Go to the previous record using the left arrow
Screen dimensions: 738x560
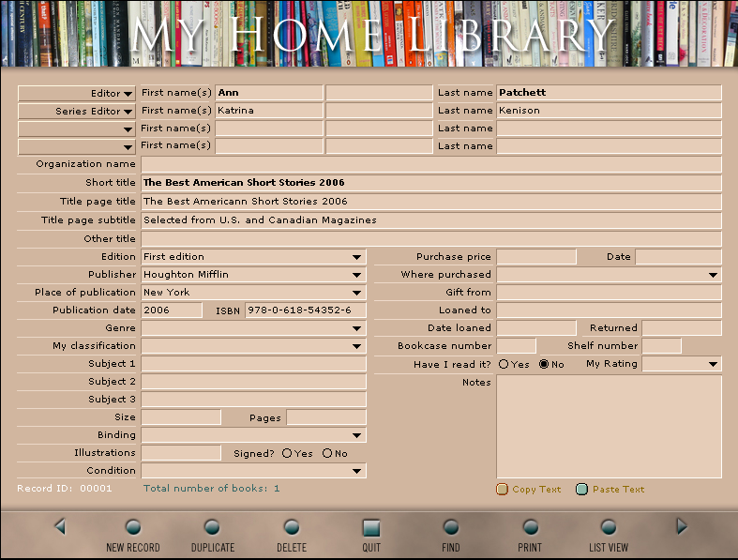coord(60,526)
